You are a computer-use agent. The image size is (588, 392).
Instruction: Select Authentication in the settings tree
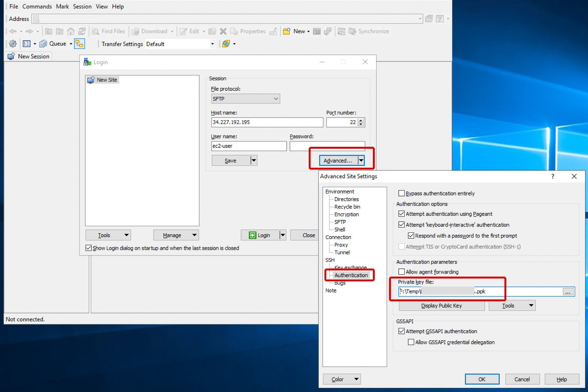351,275
